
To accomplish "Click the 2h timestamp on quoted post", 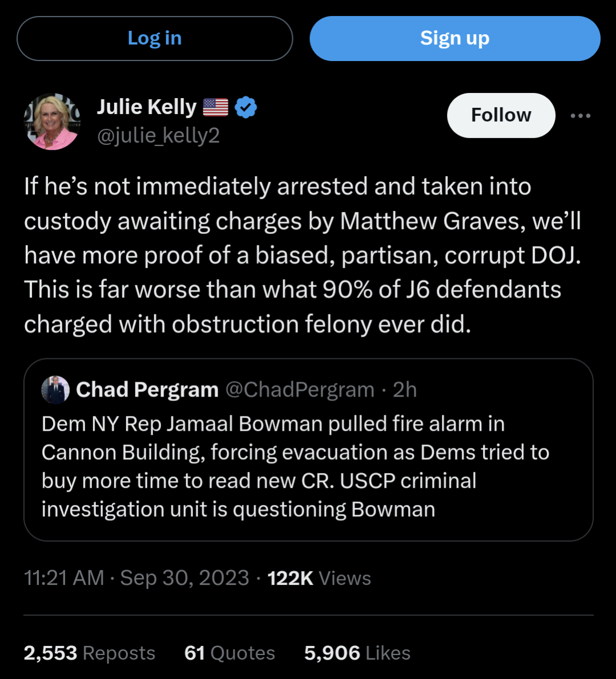I will 405,390.
